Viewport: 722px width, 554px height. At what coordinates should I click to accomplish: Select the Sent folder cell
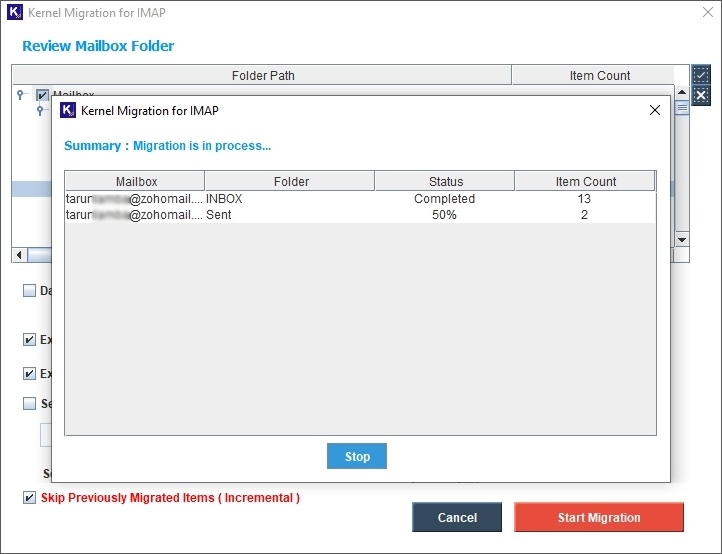click(290, 215)
